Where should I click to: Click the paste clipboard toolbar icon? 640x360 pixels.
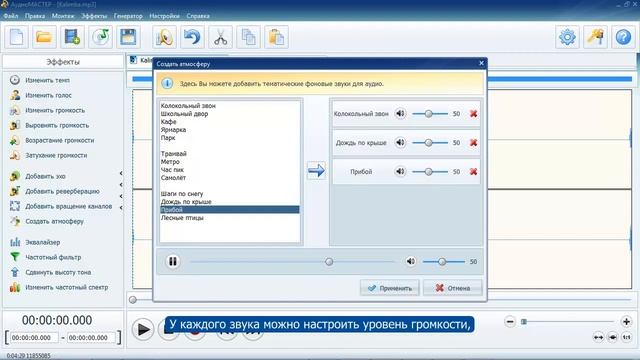coord(276,37)
